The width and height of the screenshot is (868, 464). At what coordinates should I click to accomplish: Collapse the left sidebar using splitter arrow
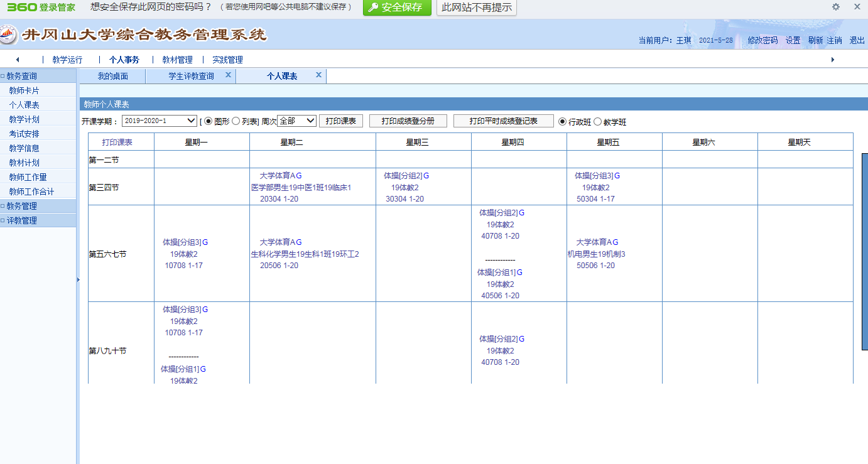tap(78, 279)
